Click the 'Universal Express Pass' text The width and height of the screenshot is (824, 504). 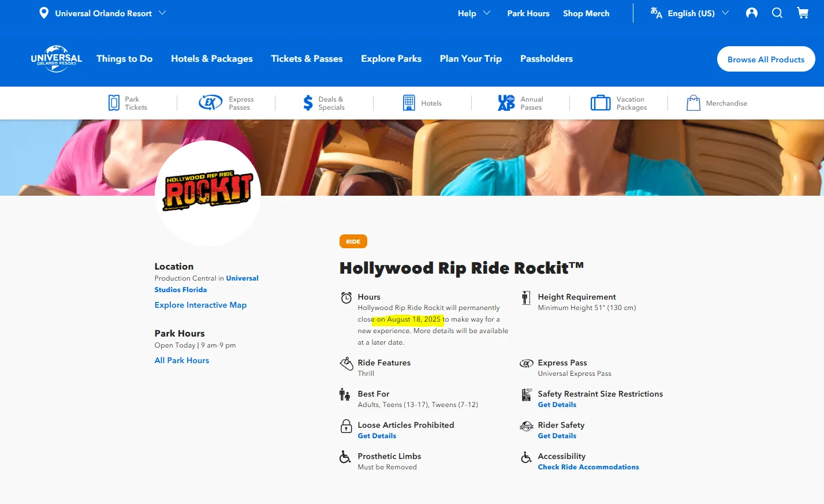[575, 374]
